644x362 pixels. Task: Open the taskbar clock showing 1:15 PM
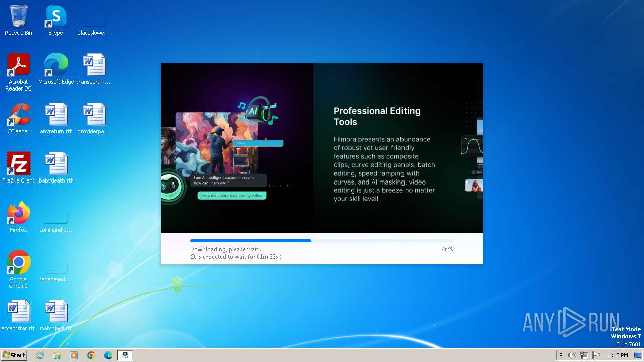(x=618, y=355)
